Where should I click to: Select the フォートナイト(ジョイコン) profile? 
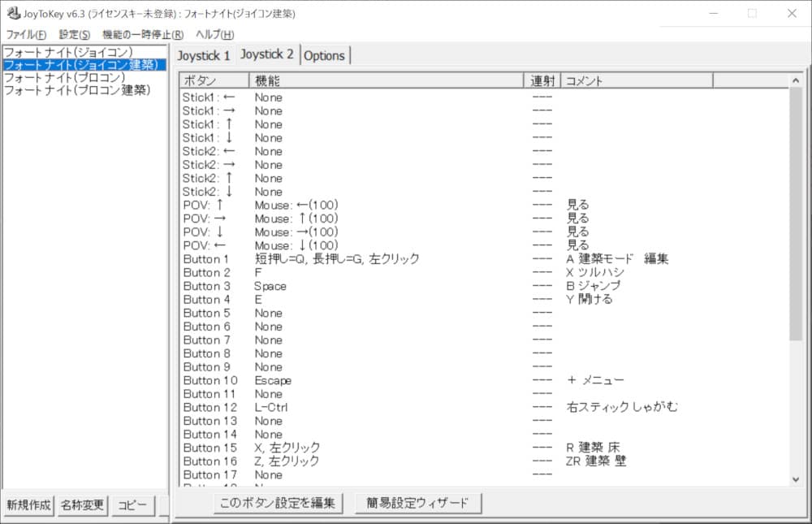[x=67, y=52]
